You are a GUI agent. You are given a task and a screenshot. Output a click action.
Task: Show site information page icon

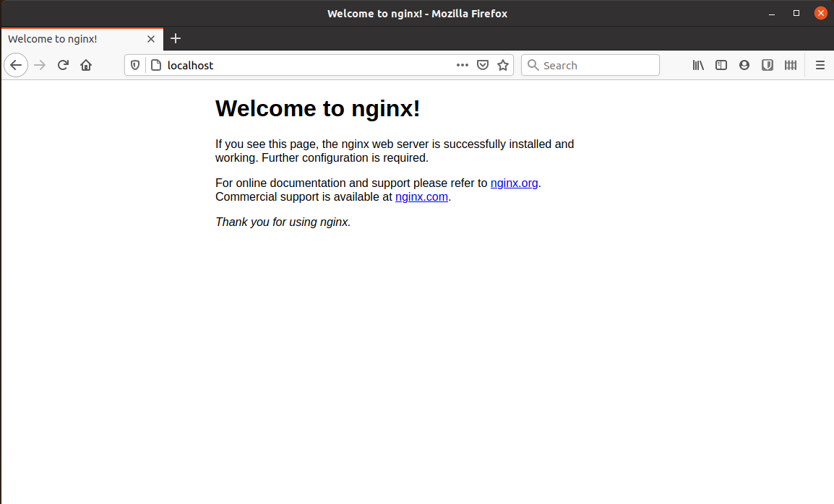pos(156,66)
